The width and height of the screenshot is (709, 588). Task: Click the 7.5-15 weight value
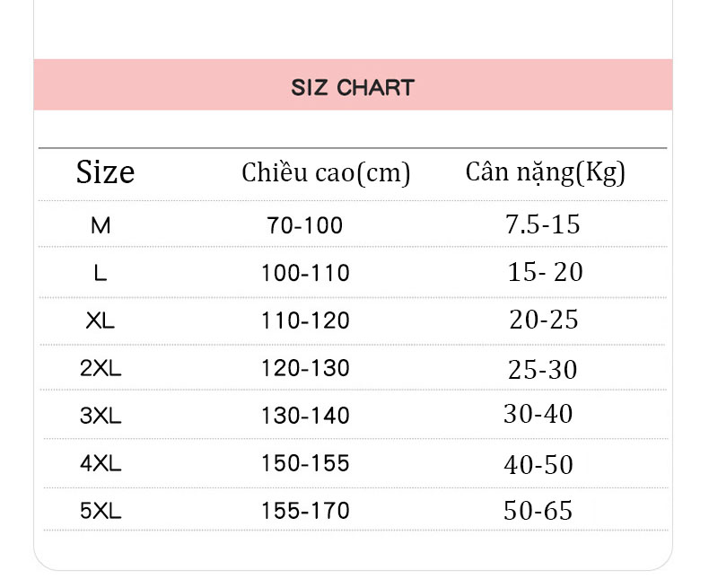pos(542,224)
